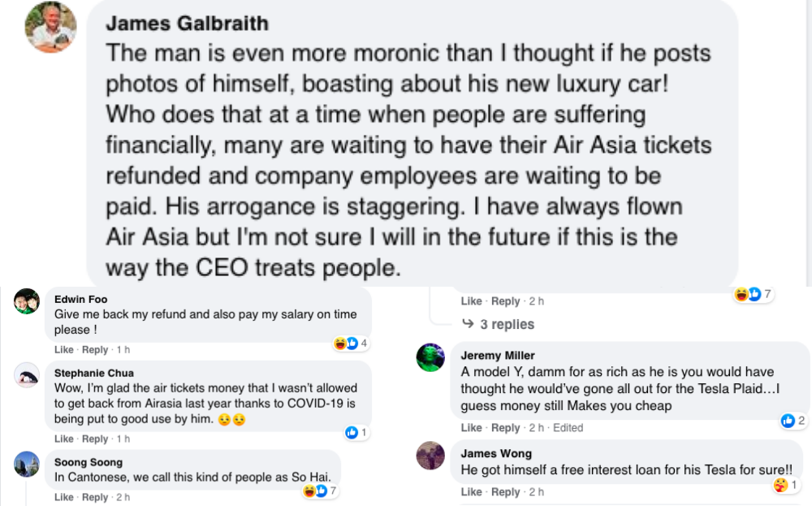Expand the 3 replies thread
This screenshot has height=506, width=812.
499,324
